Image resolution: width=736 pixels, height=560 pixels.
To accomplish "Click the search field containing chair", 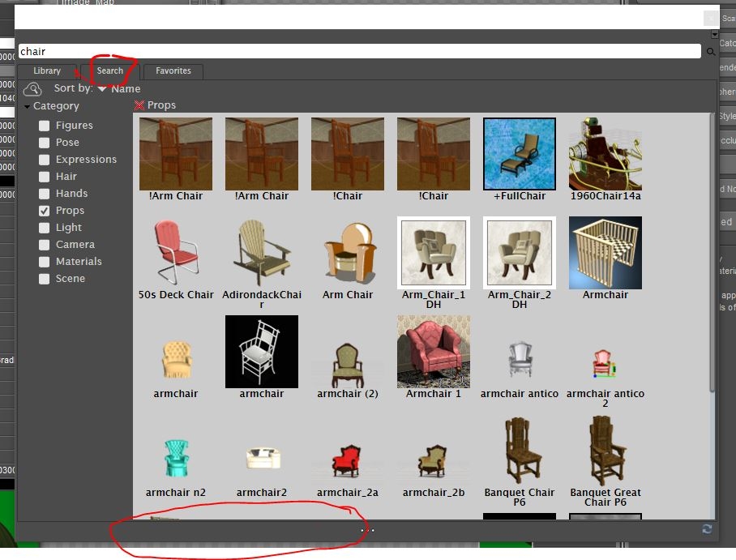I will 360,51.
